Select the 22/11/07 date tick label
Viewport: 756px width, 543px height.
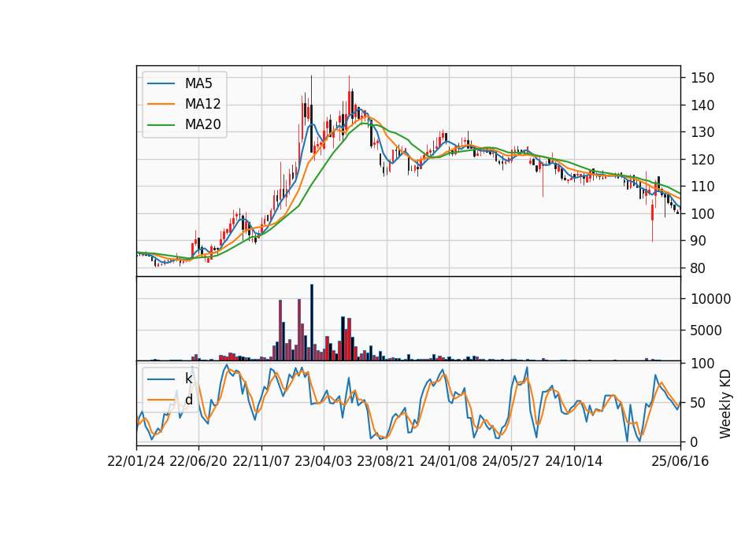[x=261, y=461]
